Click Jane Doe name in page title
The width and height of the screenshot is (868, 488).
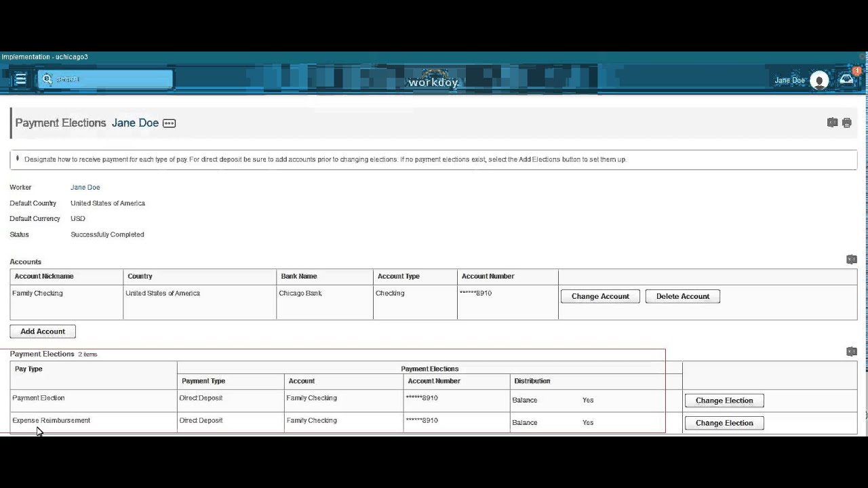(x=135, y=123)
